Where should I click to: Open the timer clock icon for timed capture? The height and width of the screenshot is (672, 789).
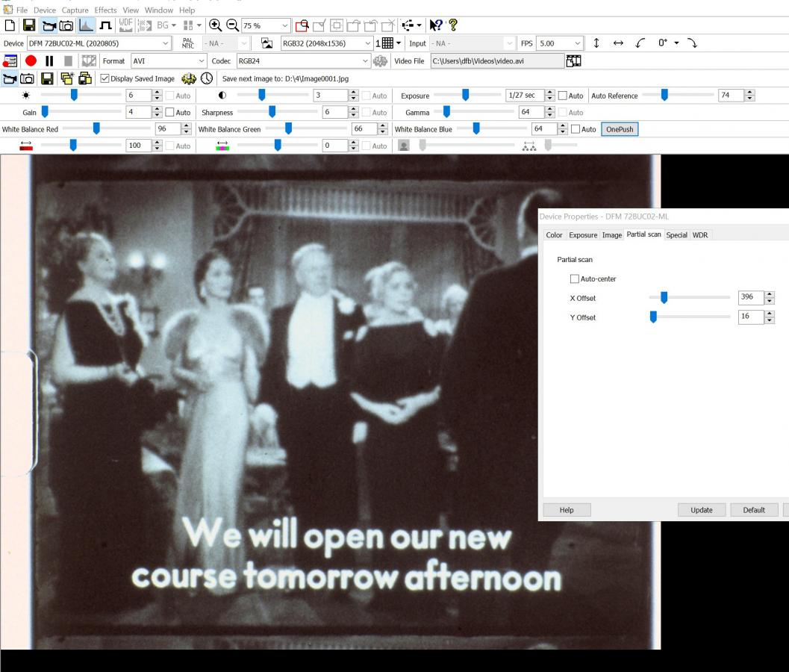tap(207, 78)
